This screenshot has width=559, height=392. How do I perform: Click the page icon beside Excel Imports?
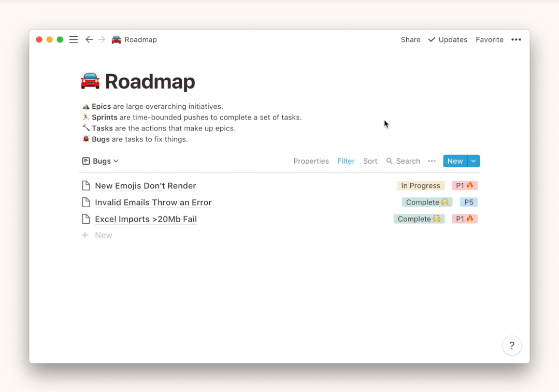(x=86, y=219)
